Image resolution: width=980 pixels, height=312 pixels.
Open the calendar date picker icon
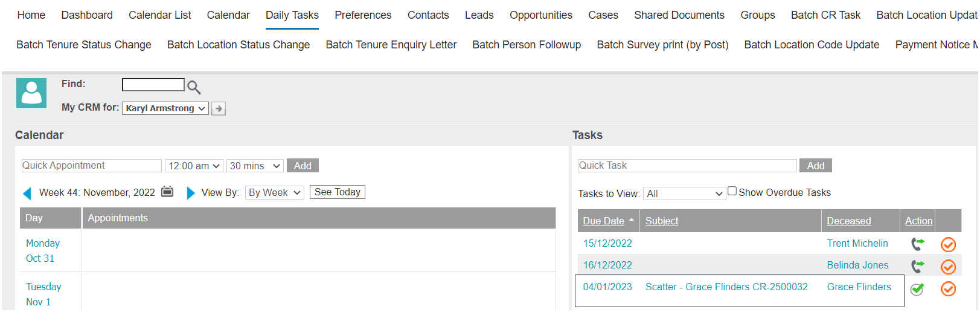pos(167,192)
